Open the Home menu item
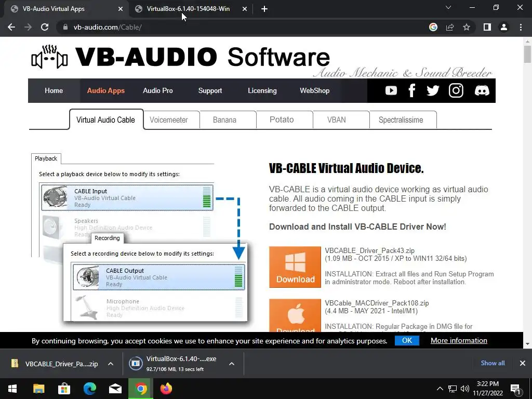 (x=54, y=90)
